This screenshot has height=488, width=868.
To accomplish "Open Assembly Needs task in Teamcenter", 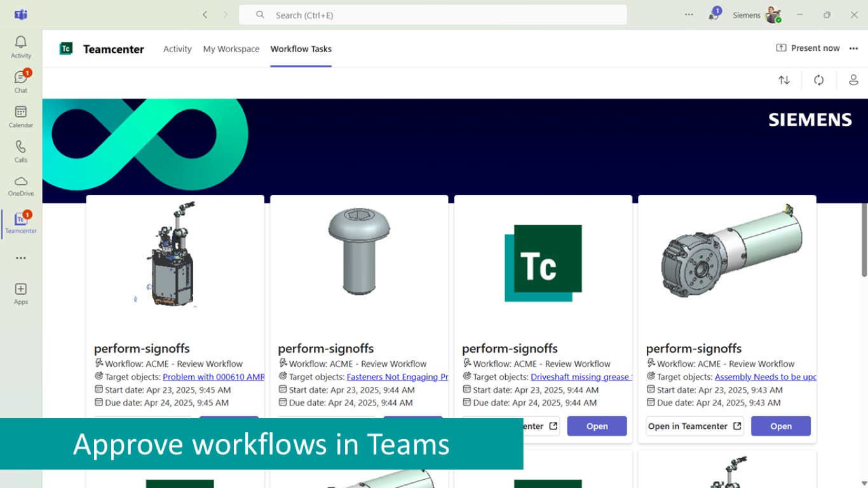I will tap(695, 426).
